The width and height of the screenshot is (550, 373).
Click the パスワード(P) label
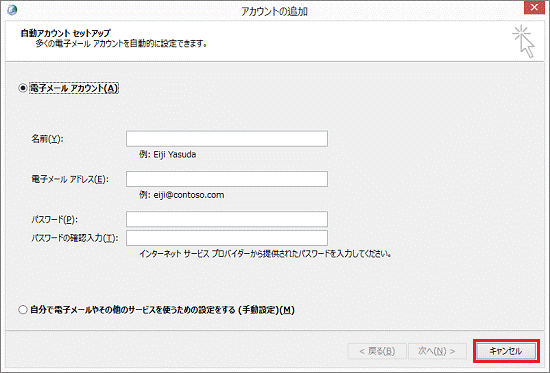(54, 220)
